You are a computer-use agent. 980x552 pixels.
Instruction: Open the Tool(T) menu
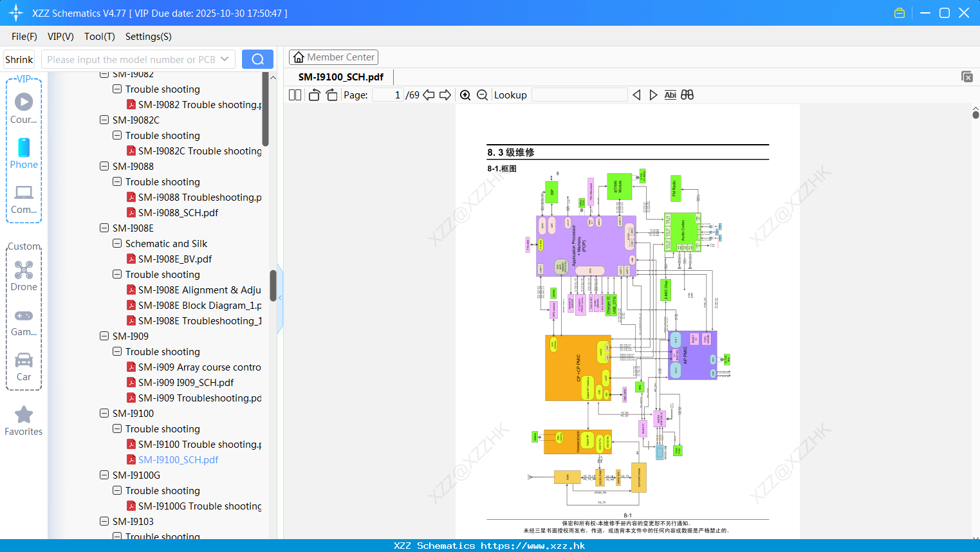(x=100, y=37)
